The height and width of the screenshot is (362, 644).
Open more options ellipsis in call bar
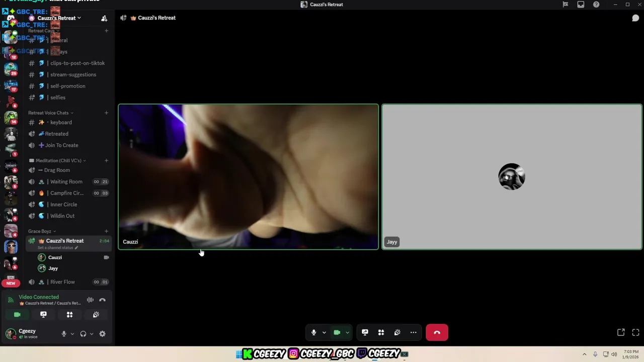click(413, 332)
